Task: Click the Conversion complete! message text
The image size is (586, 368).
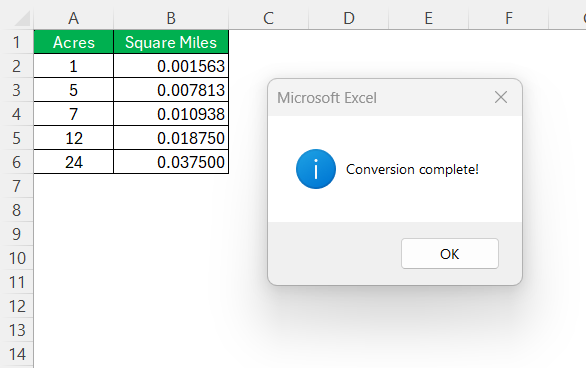Action: pos(412,170)
